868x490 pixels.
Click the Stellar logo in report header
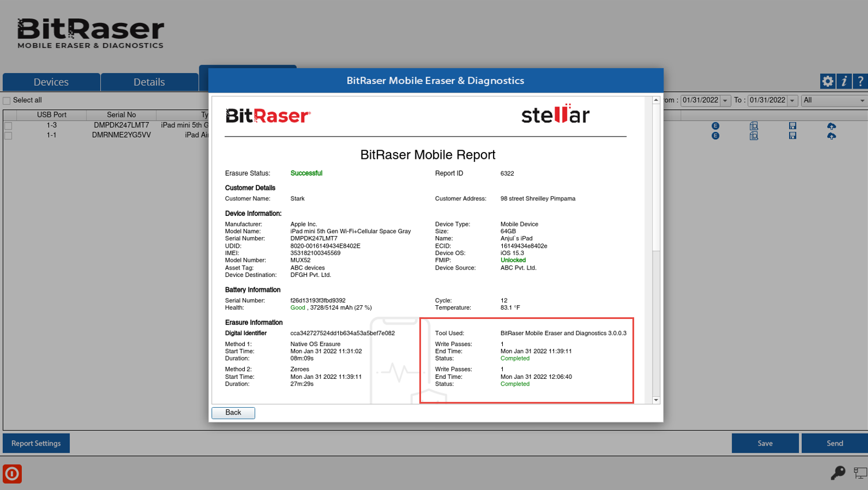click(555, 114)
